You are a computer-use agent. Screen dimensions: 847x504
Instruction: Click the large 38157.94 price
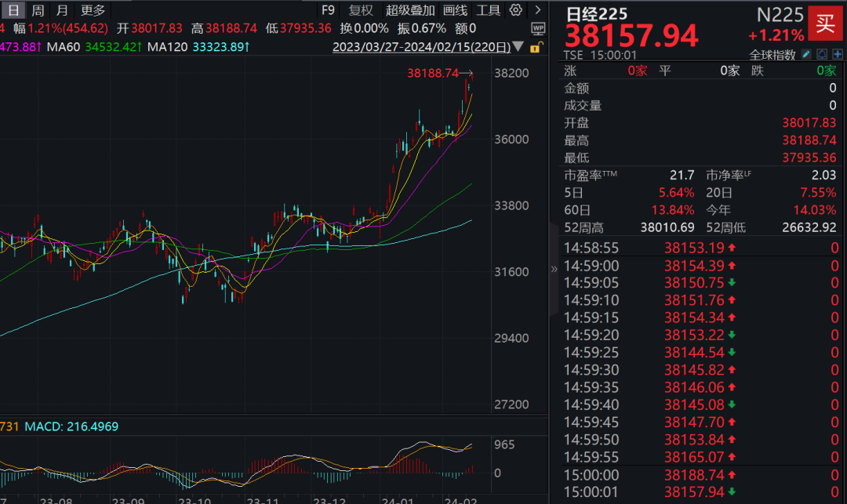631,35
